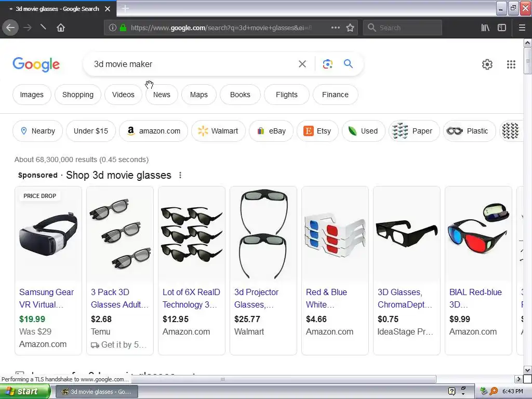This screenshot has width=532, height=399.
Task: Open Lot of 6X RealD Technology link
Action: 191,298
